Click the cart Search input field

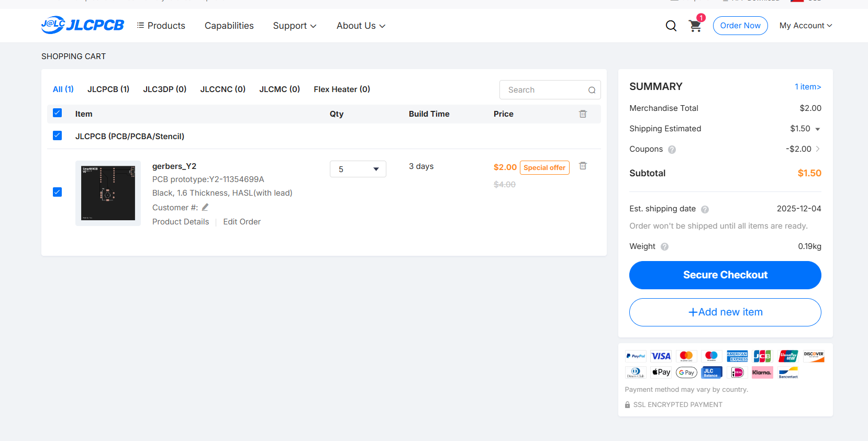tap(544, 90)
